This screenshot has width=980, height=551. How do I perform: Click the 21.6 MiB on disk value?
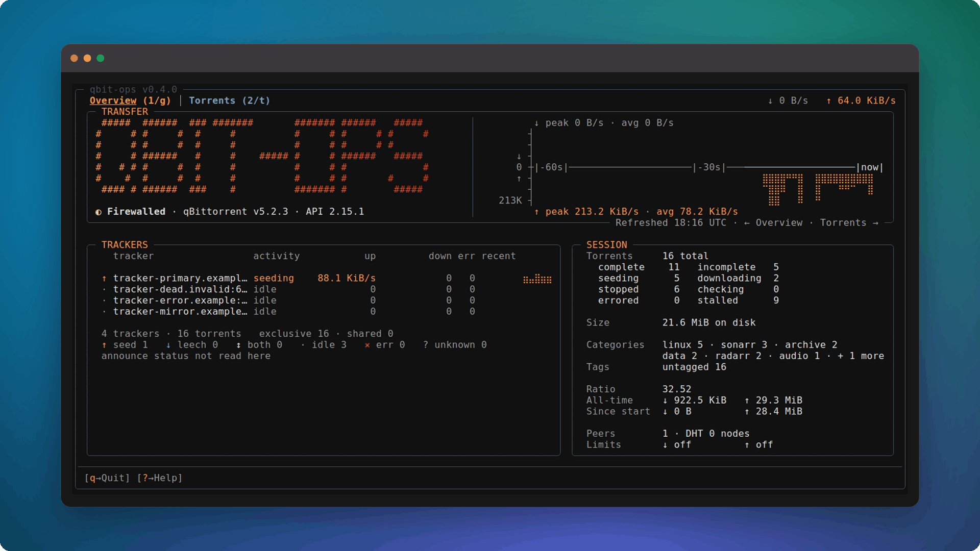(709, 323)
